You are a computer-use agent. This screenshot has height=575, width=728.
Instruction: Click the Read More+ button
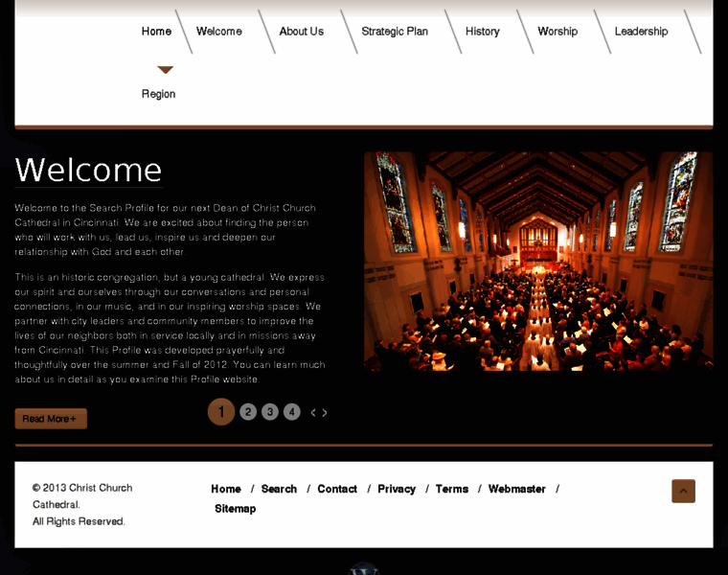click(51, 419)
